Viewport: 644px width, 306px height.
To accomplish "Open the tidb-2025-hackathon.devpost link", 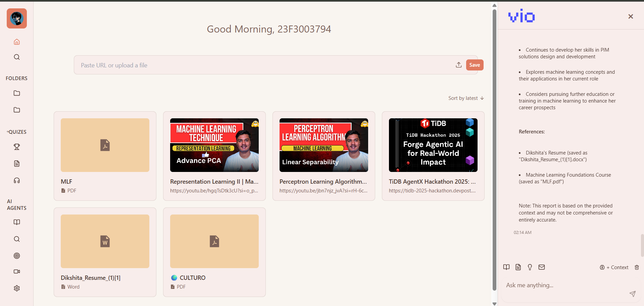I will click(x=432, y=191).
